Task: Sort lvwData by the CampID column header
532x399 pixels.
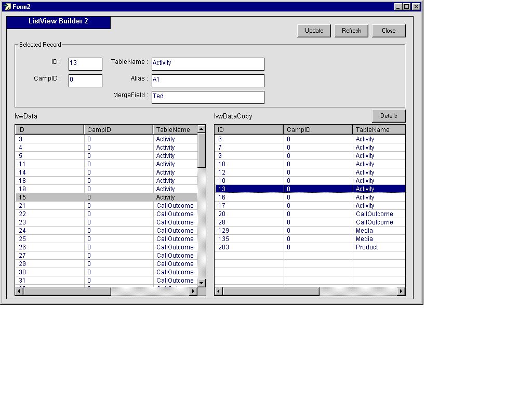Action: [118, 129]
